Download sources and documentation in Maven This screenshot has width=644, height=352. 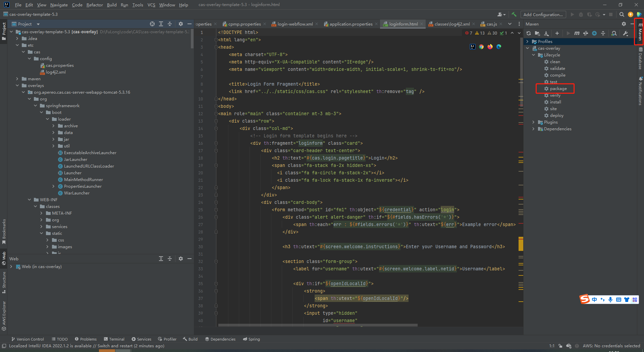pos(546,33)
